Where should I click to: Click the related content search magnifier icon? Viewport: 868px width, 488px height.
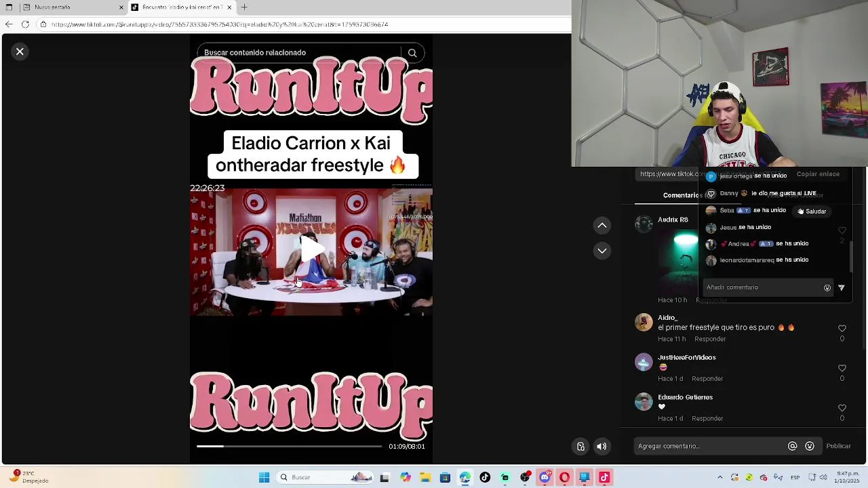point(412,53)
